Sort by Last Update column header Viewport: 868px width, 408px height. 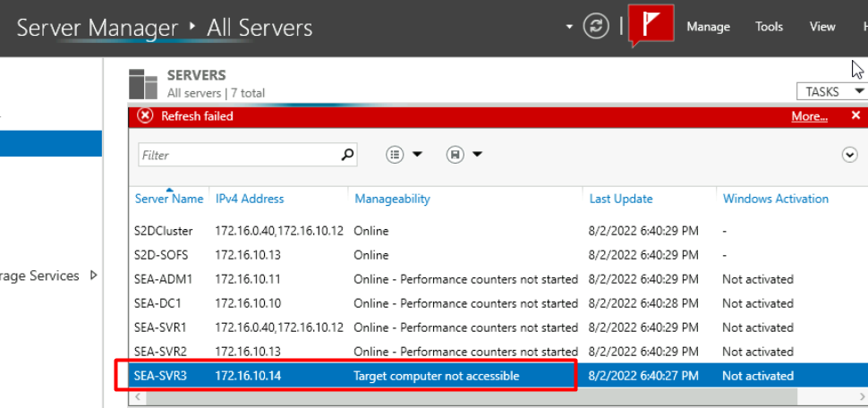(620, 199)
